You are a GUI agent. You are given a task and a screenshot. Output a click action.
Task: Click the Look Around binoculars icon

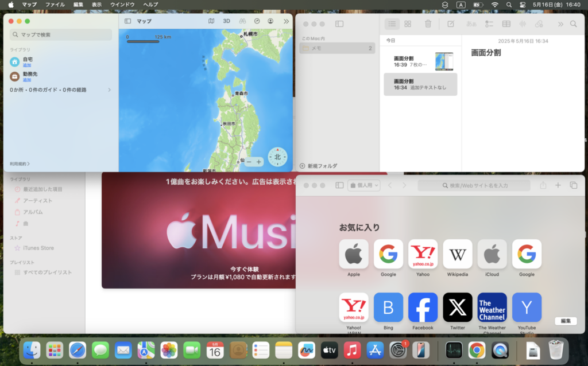[243, 21]
